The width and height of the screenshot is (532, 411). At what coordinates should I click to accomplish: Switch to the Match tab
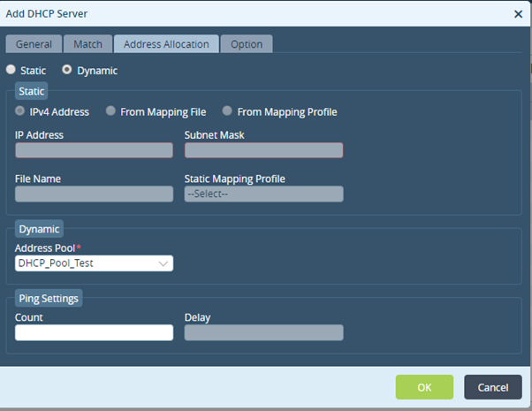pyautogui.click(x=87, y=44)
